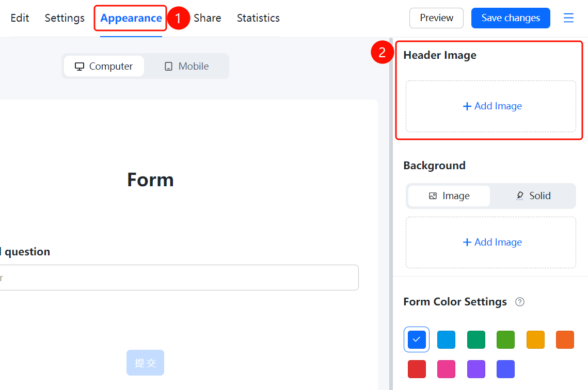Image resolution: width=588 pixels, height=390 pixels.
Task: Choose the red color swatch
Action: point(417,369)
